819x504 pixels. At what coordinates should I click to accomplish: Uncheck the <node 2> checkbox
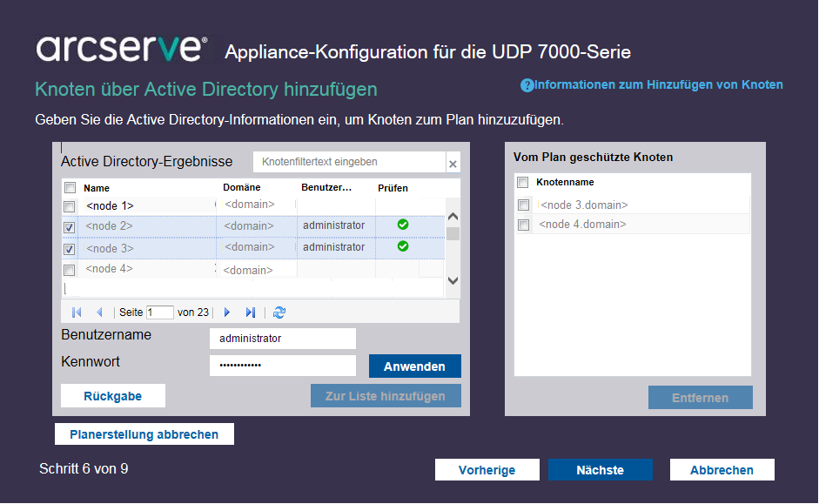tap(69, 227)
